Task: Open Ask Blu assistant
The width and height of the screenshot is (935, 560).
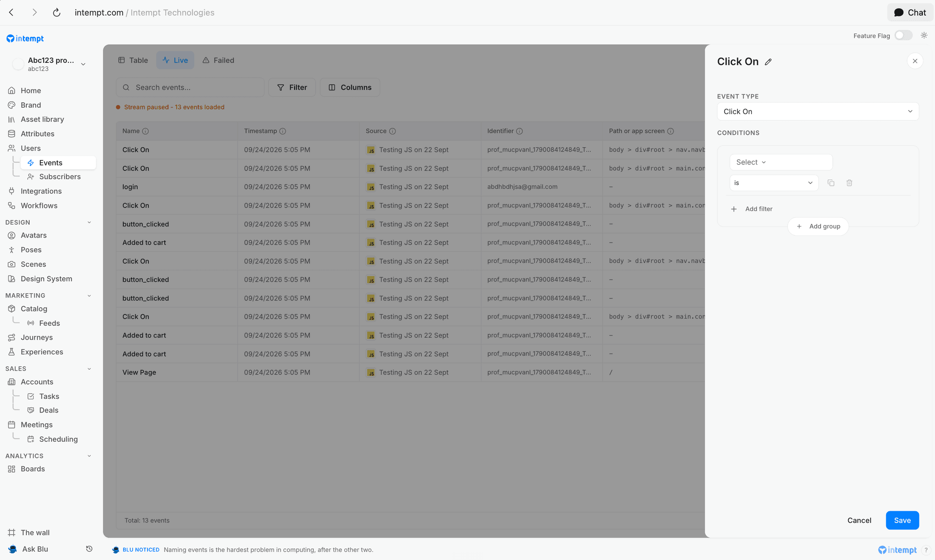Action: [35, 549]
